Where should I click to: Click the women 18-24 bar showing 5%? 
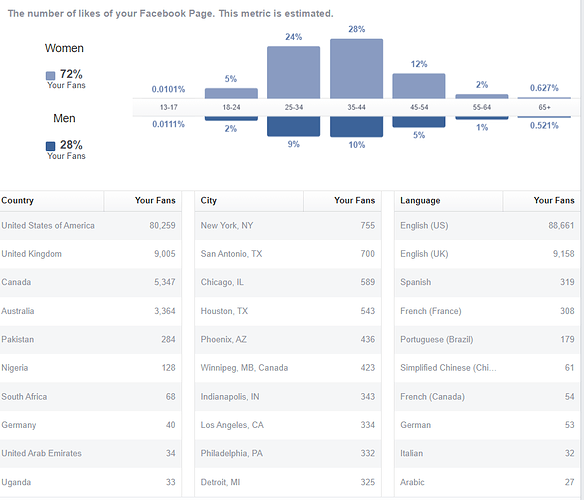pyautogui.click(x=231, y=94)
